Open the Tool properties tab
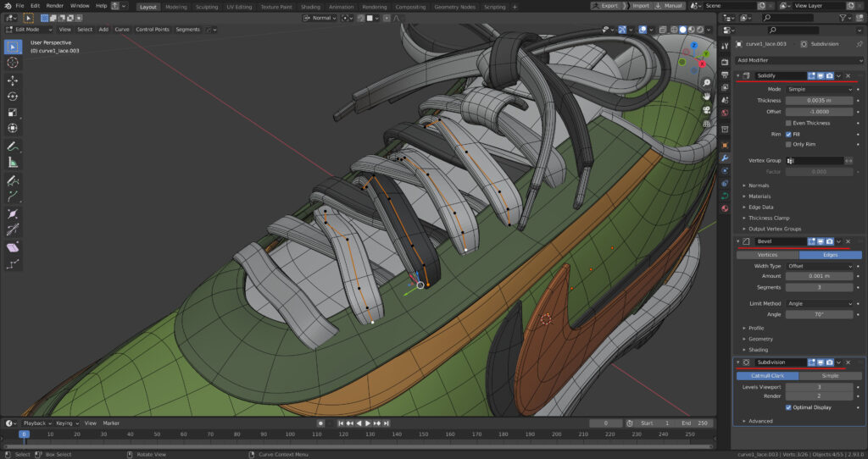 point(725,46)
